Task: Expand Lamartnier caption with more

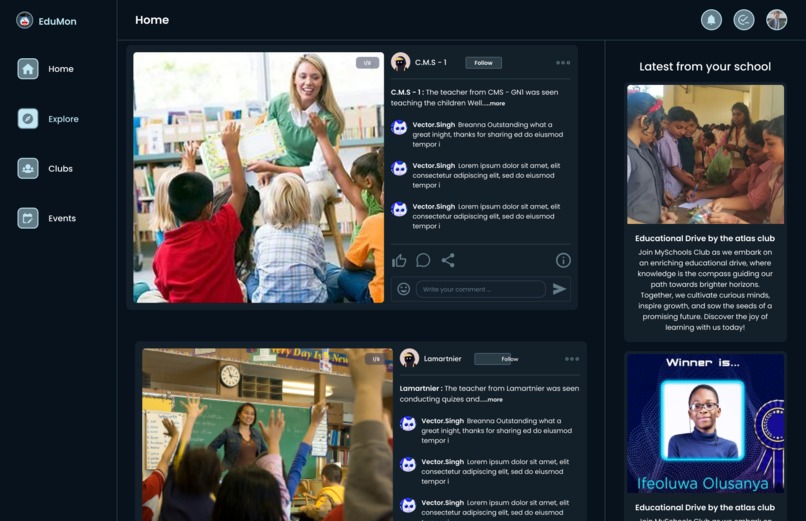Action: 494,399
